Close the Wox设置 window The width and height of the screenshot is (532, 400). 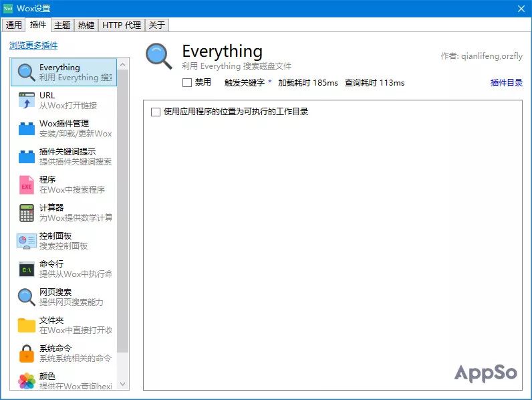521,9
